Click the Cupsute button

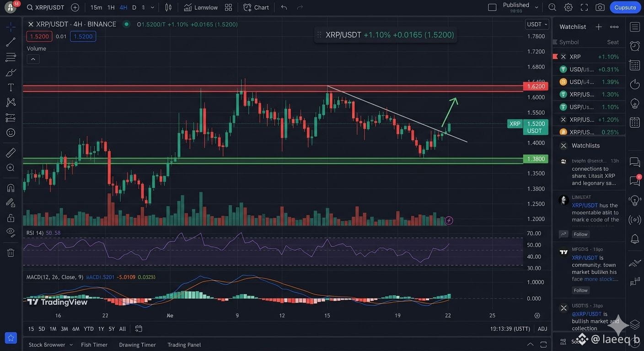[x=625, y=7]
